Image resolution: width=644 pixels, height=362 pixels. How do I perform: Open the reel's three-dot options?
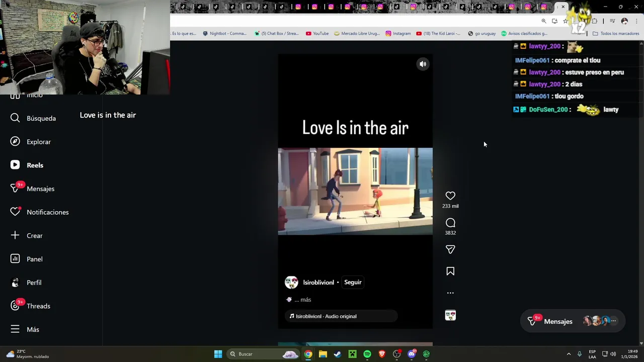point(450,293)
